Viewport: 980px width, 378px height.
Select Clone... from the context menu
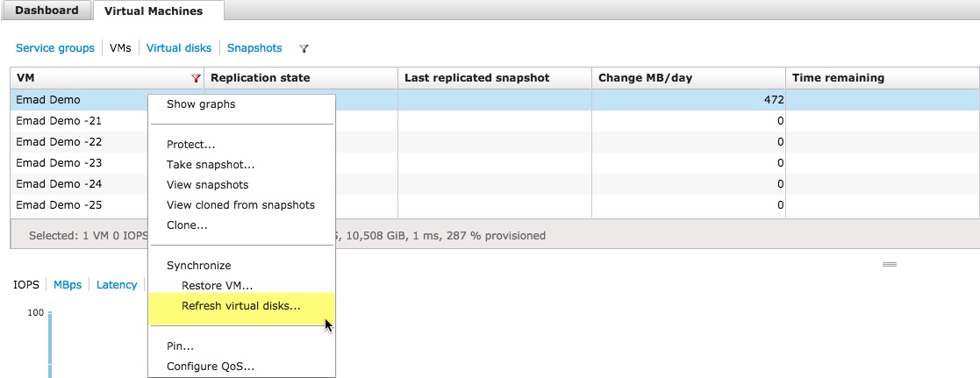pos(187,225)
